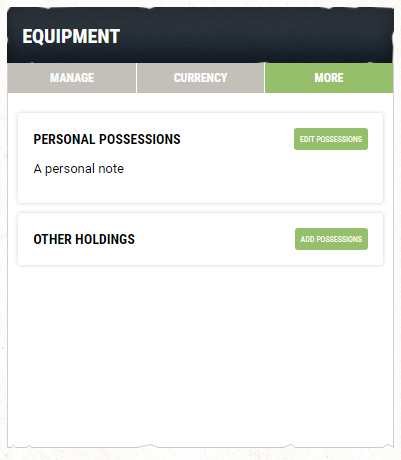This screenshot has width=401, height=460.
Task: Select the 'A personal note' text
Action: pos(79,169)
